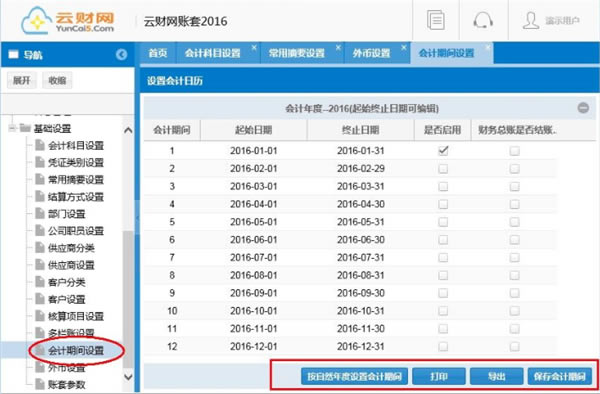This screenshot has height=394, width=600.
Task: Collapse the 基础设置 tree folder
Action: [13, 128]
